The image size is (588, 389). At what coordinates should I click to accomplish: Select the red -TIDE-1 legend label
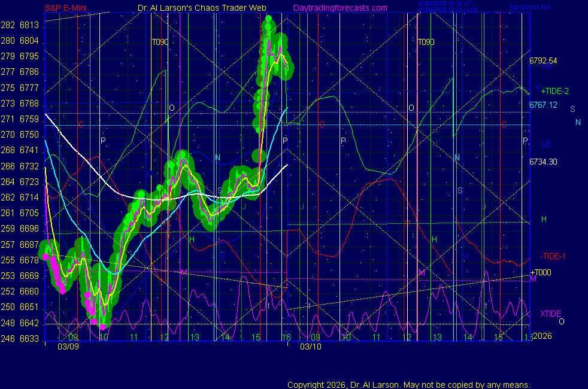[553, 256]
